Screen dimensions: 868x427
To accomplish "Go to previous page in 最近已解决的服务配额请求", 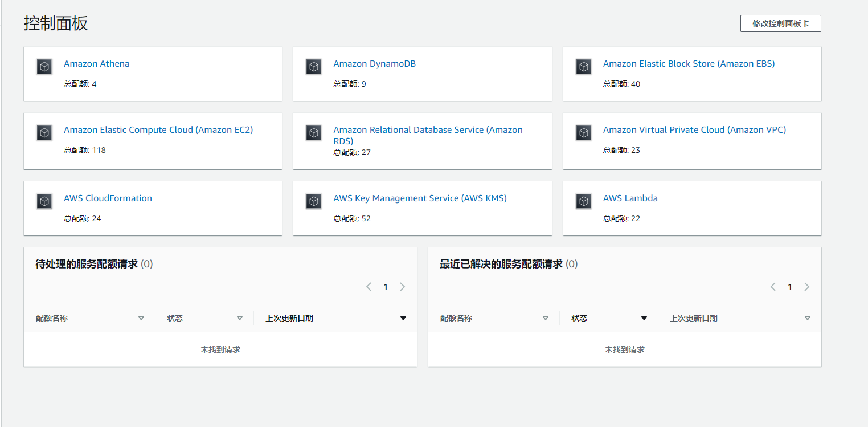I will point(773,287).
